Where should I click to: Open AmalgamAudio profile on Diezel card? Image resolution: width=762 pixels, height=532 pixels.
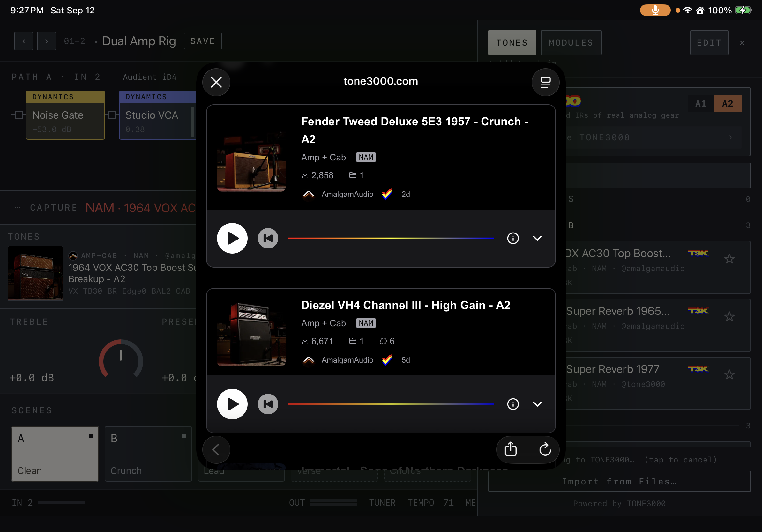pos(347,360)
